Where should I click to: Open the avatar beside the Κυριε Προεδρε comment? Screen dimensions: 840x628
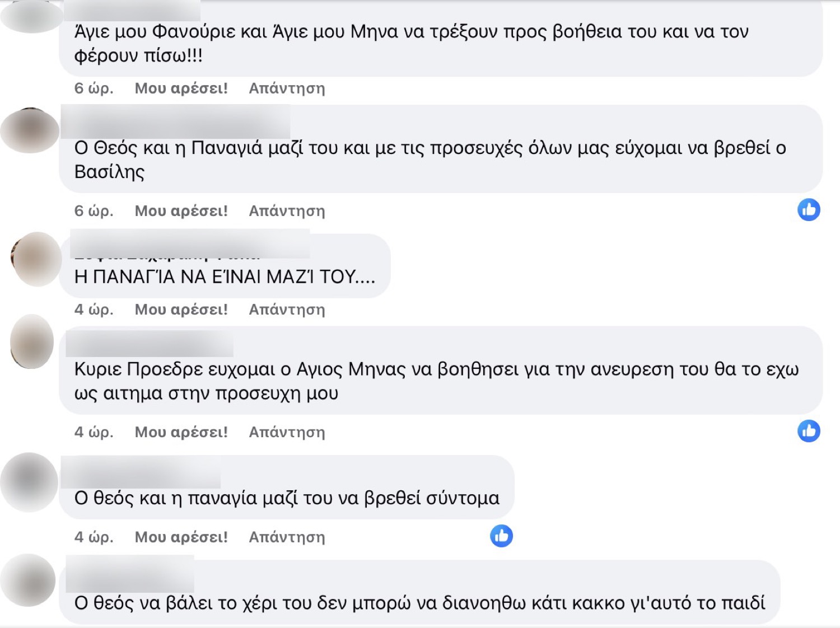32,341
